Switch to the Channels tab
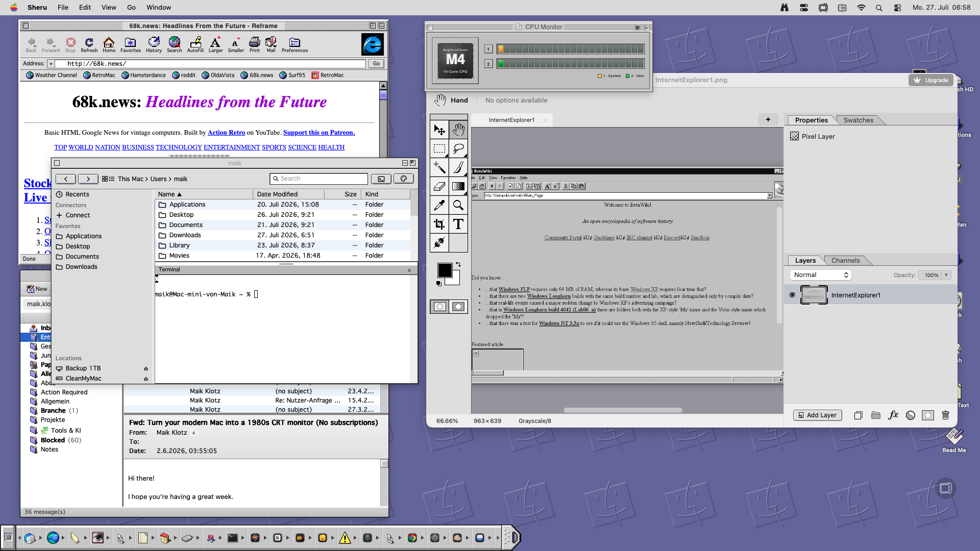The width and height of the screenshot is (980, 551). (x=845, y=261)
